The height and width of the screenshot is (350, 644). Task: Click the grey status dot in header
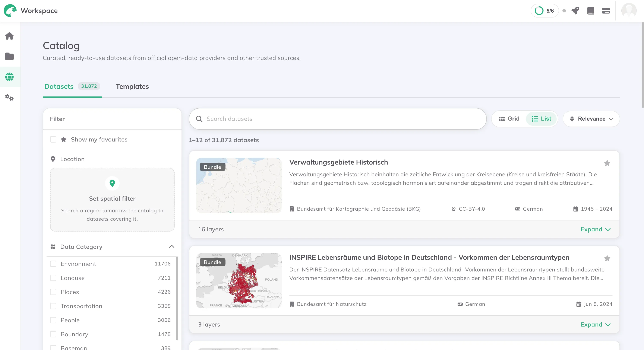tap(564, 11)
